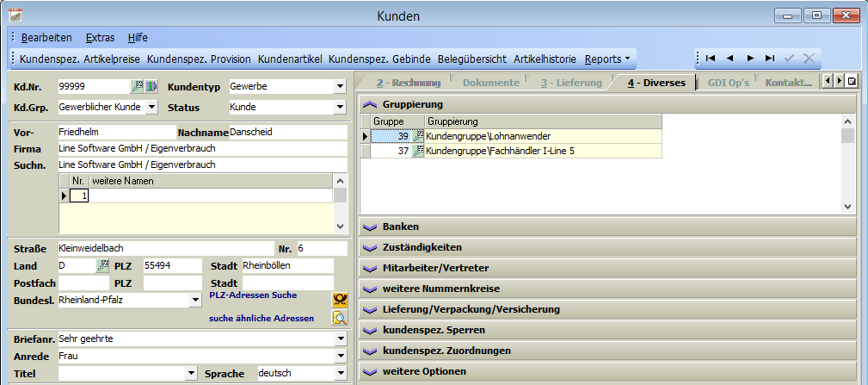The image size is (868, 385).
Task: Open the Bearbeiten menu
Action: (46, 38)
